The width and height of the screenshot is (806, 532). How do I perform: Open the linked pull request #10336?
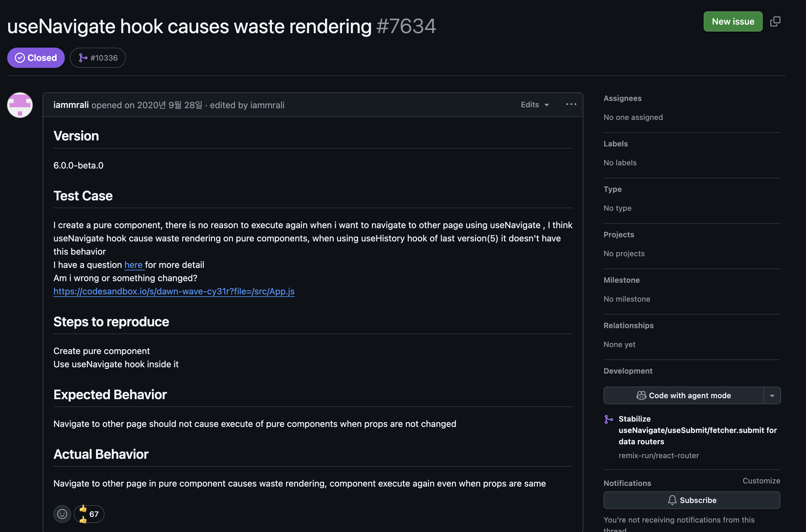pyautogui.click(x=104, y=58)
